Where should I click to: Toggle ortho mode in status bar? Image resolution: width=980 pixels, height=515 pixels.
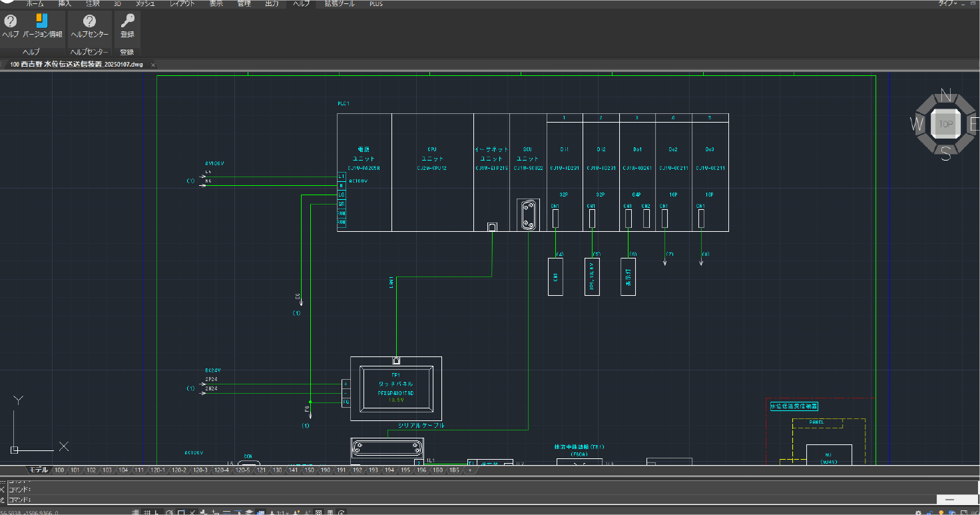coord(158,512)
